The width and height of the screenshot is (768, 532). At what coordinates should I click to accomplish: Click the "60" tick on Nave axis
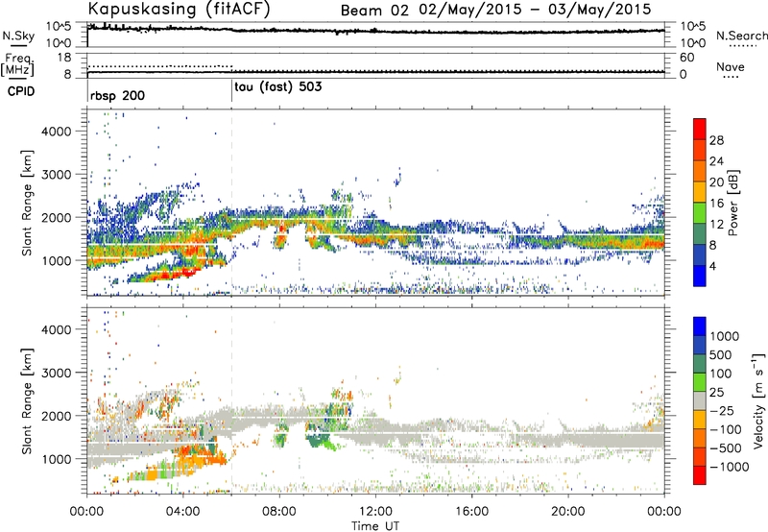pos(687,58)
